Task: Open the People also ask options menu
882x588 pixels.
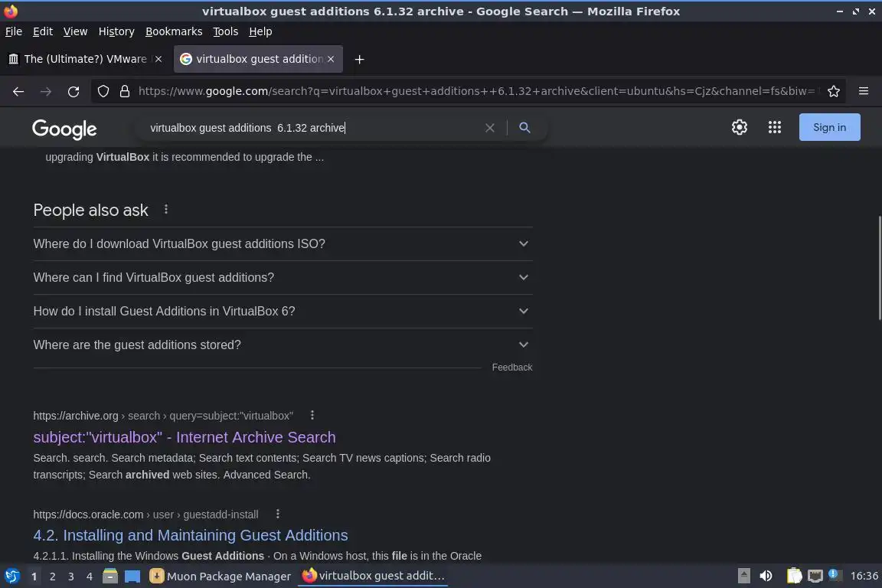Action: [166, 209]
